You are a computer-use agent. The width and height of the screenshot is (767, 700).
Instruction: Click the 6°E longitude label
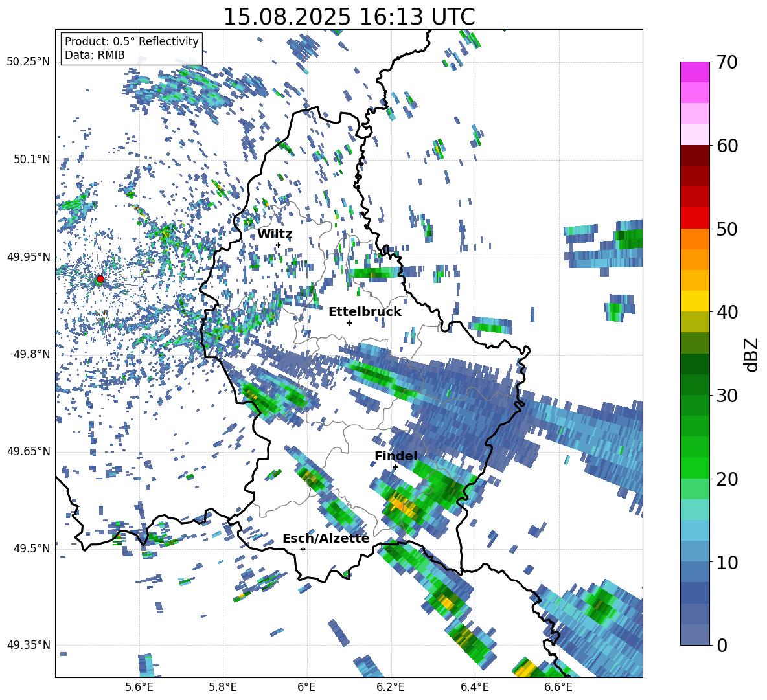point(306,687)
